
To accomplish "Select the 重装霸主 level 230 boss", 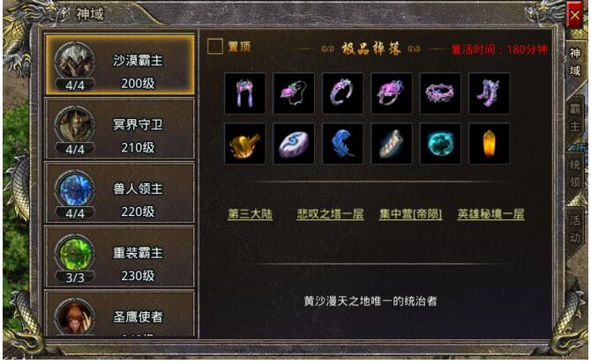I will pyautogui.click(x=120, y=257).
